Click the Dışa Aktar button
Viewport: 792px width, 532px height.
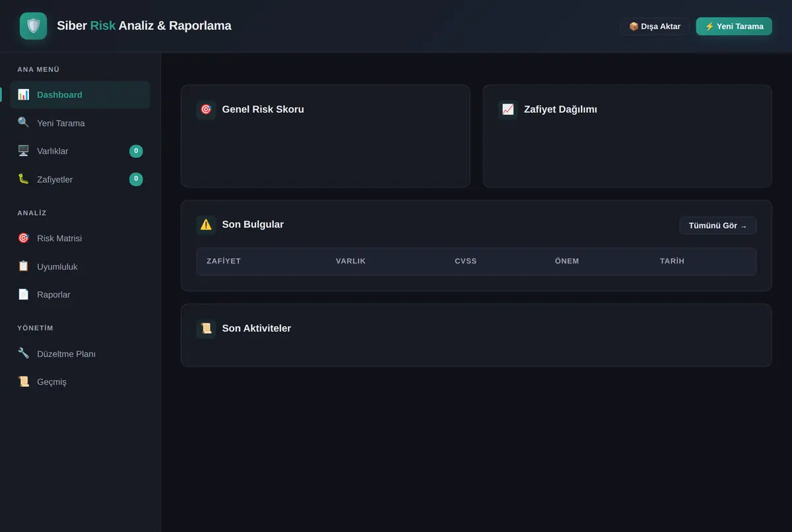point(655,26)
